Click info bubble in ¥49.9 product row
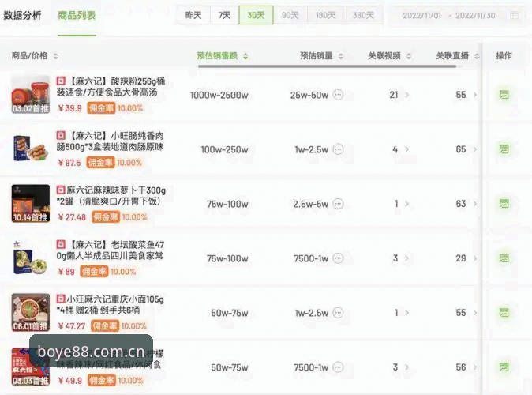532x395 pixels. [x=338, y=367]
